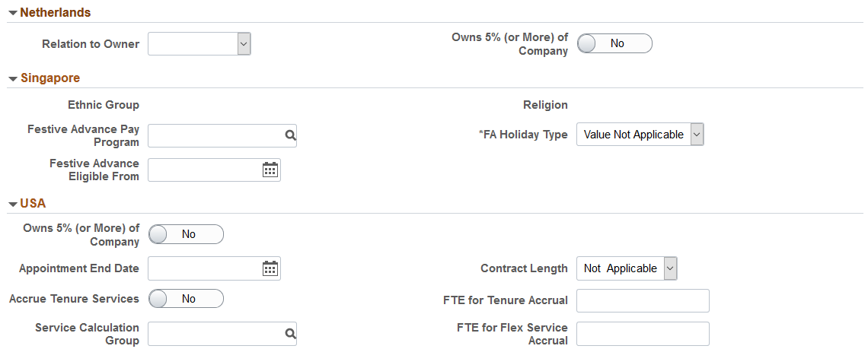
Task: Open FA Holiday Type dropdown
Action: [x=640, y=135]
